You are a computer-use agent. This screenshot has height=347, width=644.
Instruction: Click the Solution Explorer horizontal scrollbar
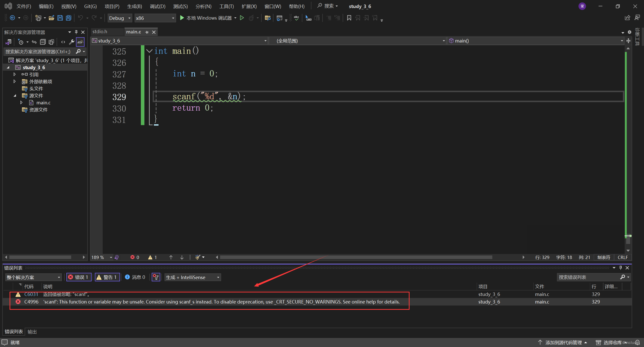[40, 257]
